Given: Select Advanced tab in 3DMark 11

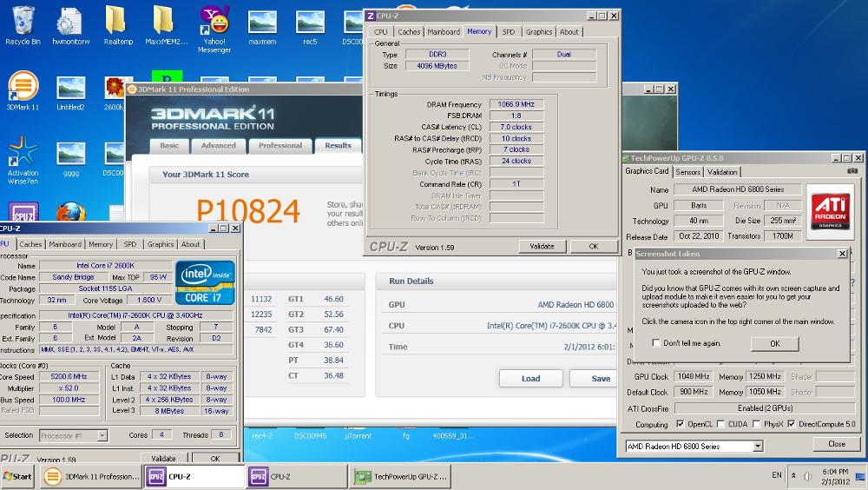Looking at the screenshot, I should coord(218,146).
